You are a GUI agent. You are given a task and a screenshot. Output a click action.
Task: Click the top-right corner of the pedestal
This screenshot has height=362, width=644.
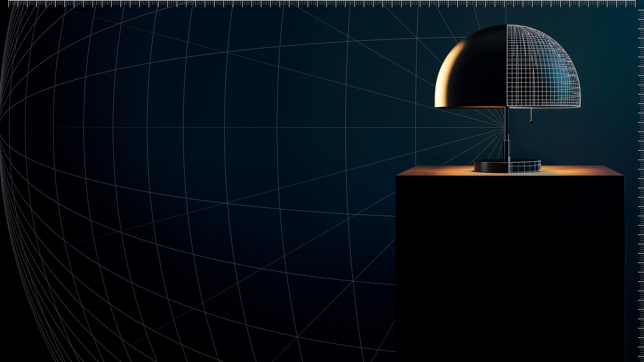(624, 175)
